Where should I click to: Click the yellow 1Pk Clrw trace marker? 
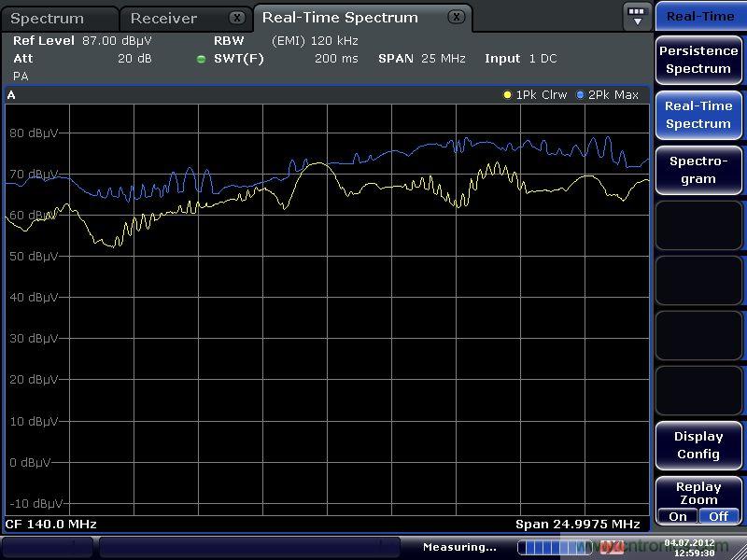[x=508, y=95]
